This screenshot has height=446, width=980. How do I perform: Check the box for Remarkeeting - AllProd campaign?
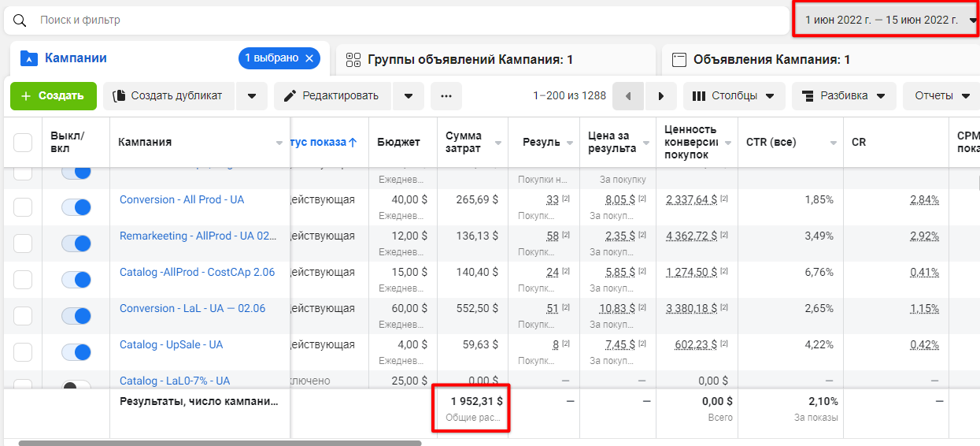tap(23, 243)
